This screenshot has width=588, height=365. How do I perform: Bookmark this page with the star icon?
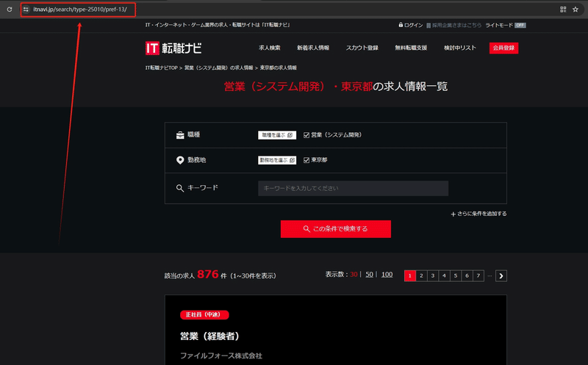click(x=576, y=10)
